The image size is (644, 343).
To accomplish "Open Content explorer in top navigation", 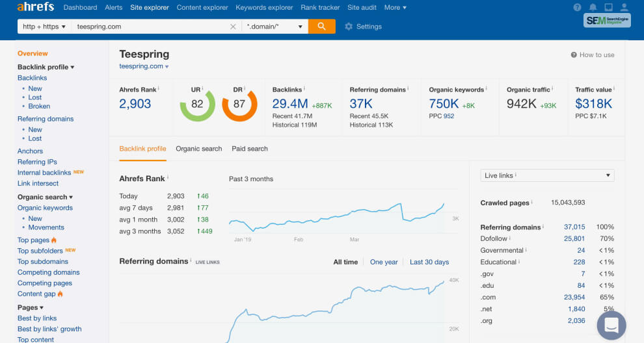I will pos(202,7).
